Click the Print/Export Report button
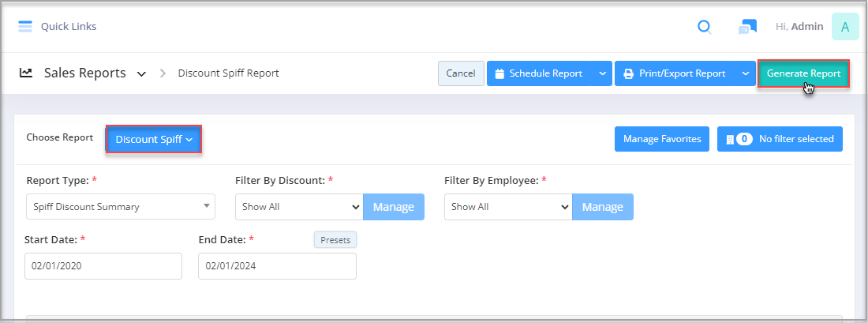Image resolution: width=868 pixels, height=323 pixels. pos(674,73)
